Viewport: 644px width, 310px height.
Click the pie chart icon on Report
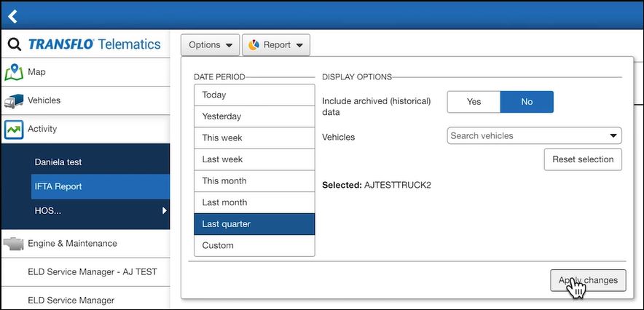point(254,44)
